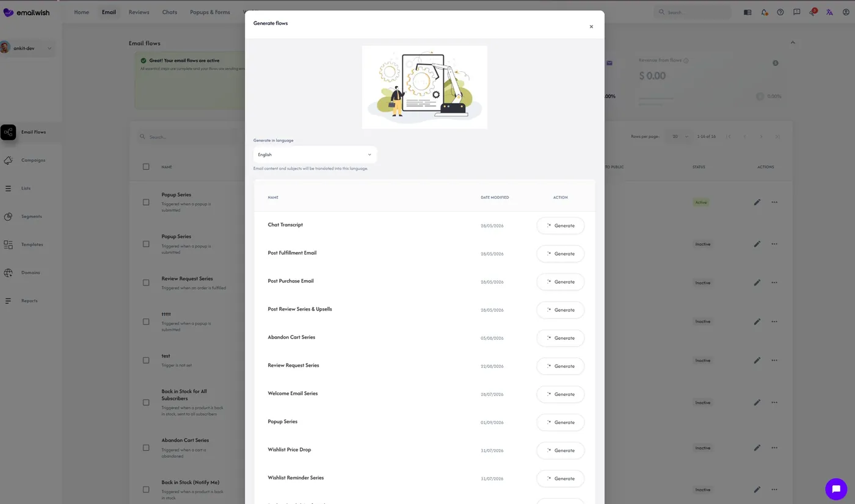The image size is (855, 504).
Task: Open more options for the test flow
Action: click(x=774, y=360)
